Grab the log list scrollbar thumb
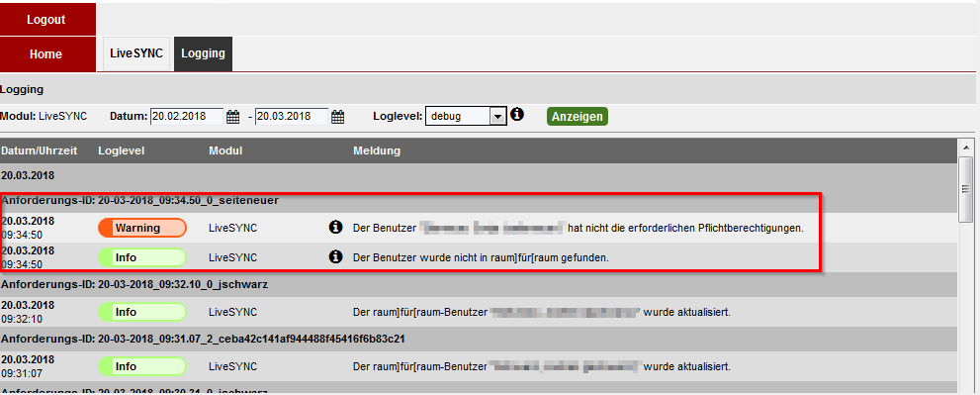980x395 pixels. click(x=965, y=190)
